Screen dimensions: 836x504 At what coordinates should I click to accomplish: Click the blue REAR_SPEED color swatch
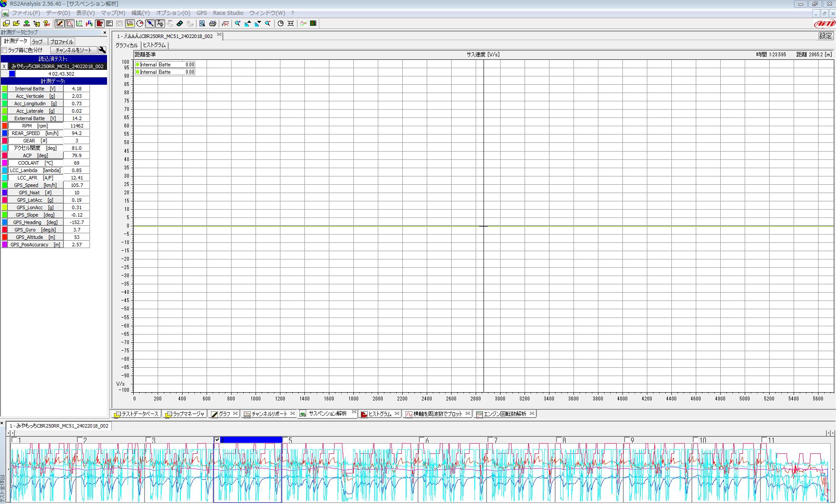click(5, 133)
